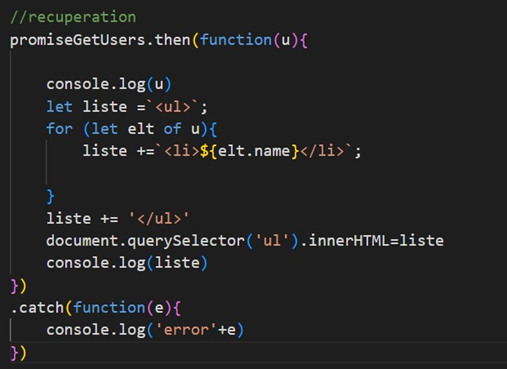Click the opening <ul> template string
The height and width of the screenshot is (369, 507).
(x=173, y=107)
